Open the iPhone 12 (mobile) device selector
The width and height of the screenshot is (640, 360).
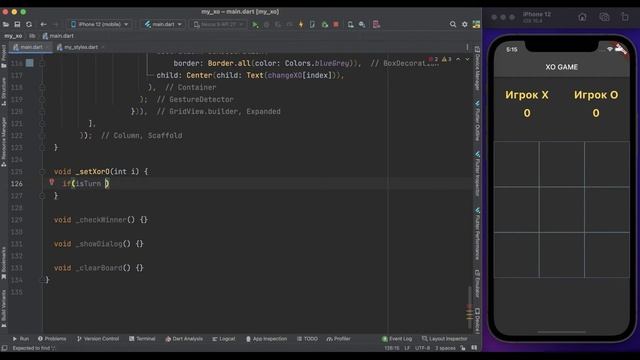click(x=100, y=24)
